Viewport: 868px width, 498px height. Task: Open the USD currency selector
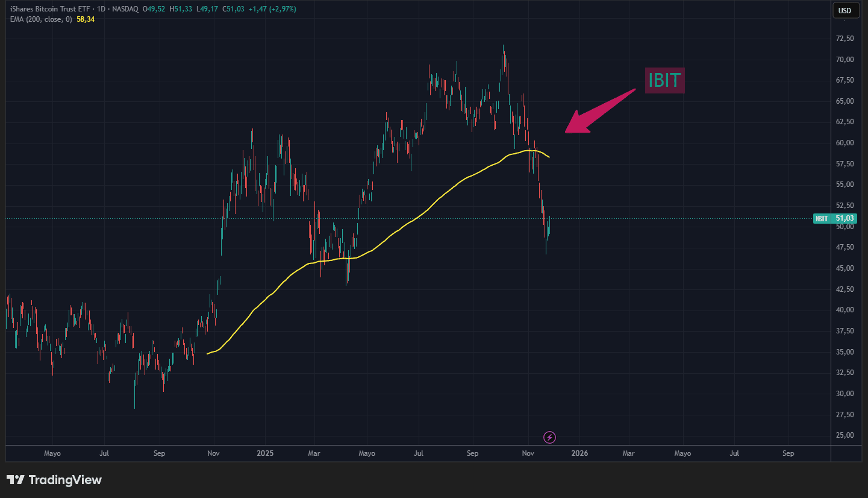pyautogui.click(x=845, y=10)
